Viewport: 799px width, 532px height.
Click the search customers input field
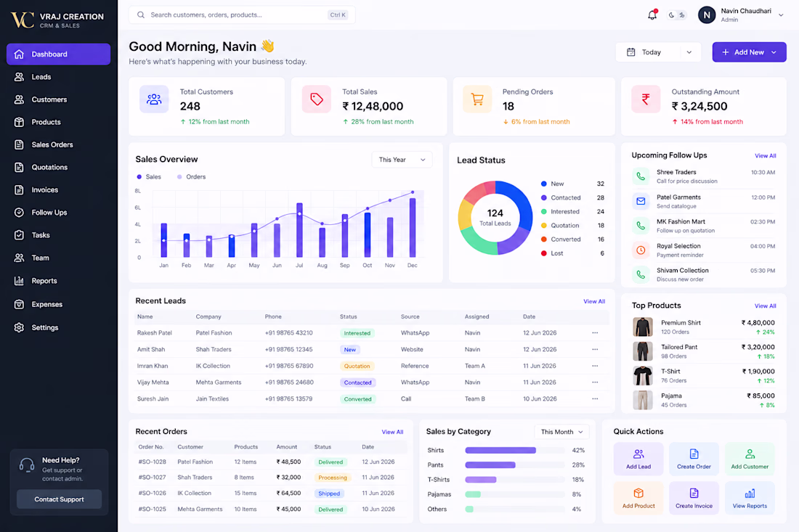pos(242,15)
